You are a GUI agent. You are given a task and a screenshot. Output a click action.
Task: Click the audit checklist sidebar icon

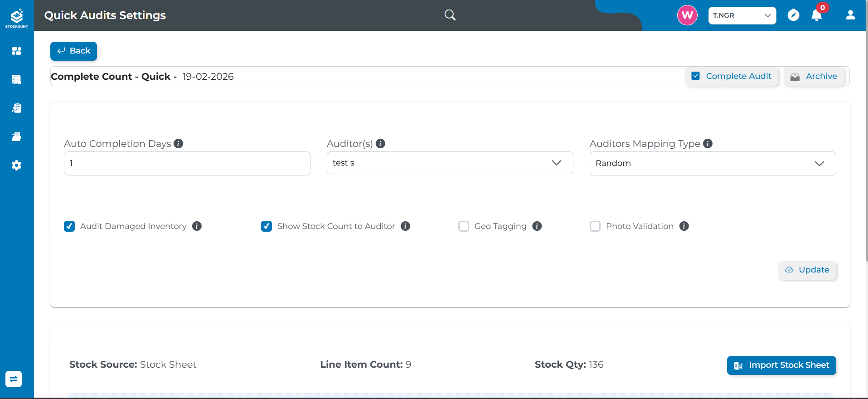coord(17,80)
